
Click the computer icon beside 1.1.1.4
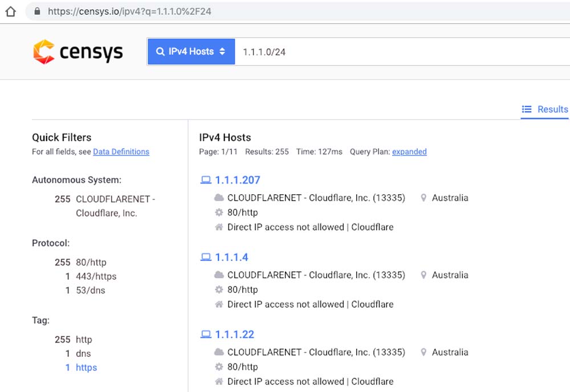pyautogui.click(x=206, y=258)
